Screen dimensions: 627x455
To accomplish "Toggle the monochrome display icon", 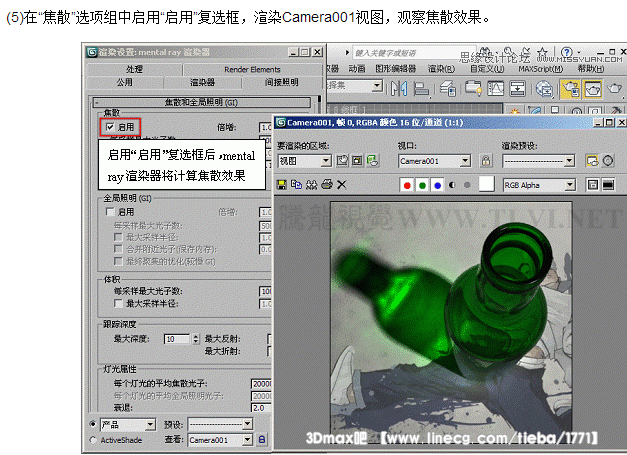I will [467, 185].
